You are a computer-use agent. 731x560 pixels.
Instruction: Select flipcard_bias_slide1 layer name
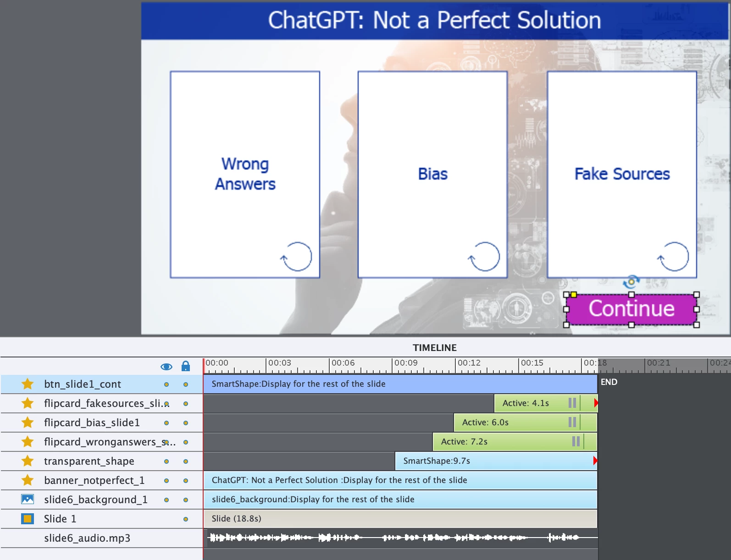coord(92,423)
